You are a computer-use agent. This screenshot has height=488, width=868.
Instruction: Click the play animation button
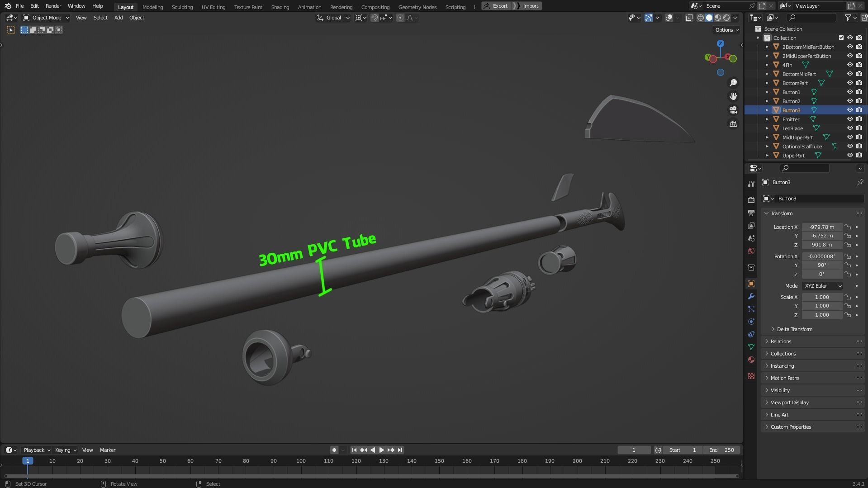pos(381,450)
